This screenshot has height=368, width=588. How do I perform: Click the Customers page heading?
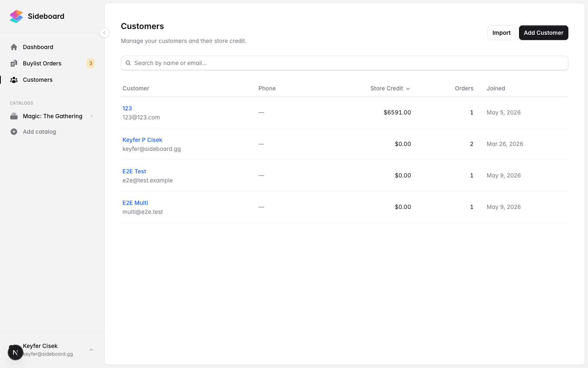(142, 26)
